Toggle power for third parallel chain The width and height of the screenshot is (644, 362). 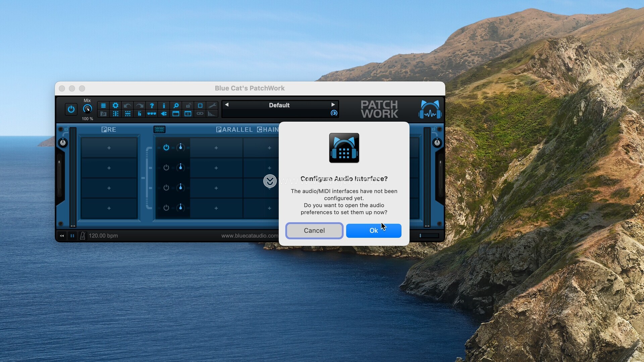(x=166, y=188)
